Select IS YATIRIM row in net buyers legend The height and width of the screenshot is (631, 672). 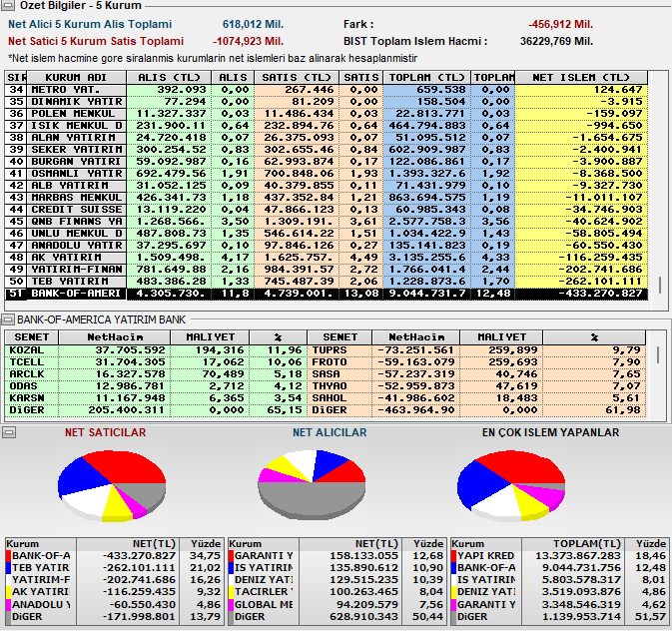point(336,568)
